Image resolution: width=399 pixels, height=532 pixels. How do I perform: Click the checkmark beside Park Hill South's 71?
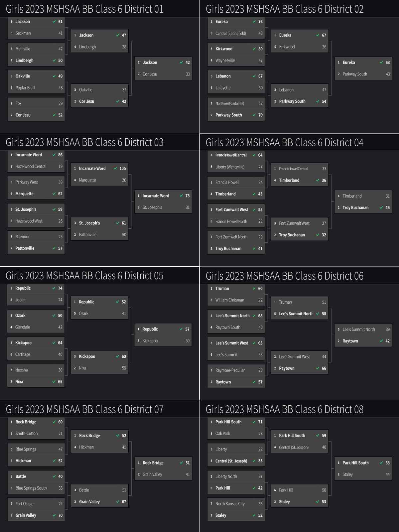254,422
